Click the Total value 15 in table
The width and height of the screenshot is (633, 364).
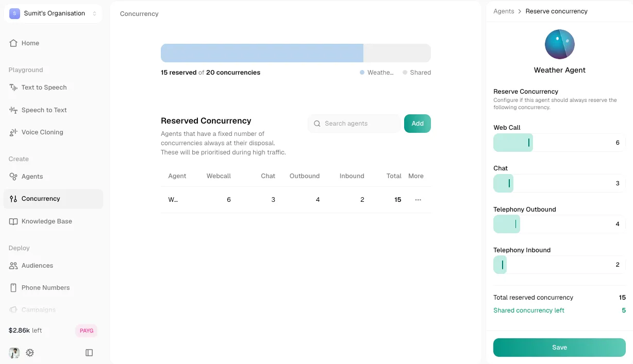(397, 200)
